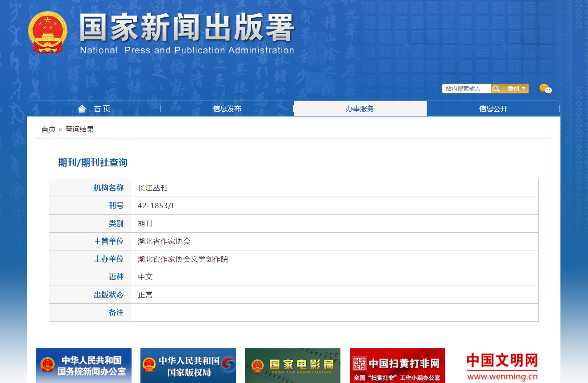This screenshot has height=383, width=588.
Task: Open the 国家版权局 banner link
Action: click(188, 366)
